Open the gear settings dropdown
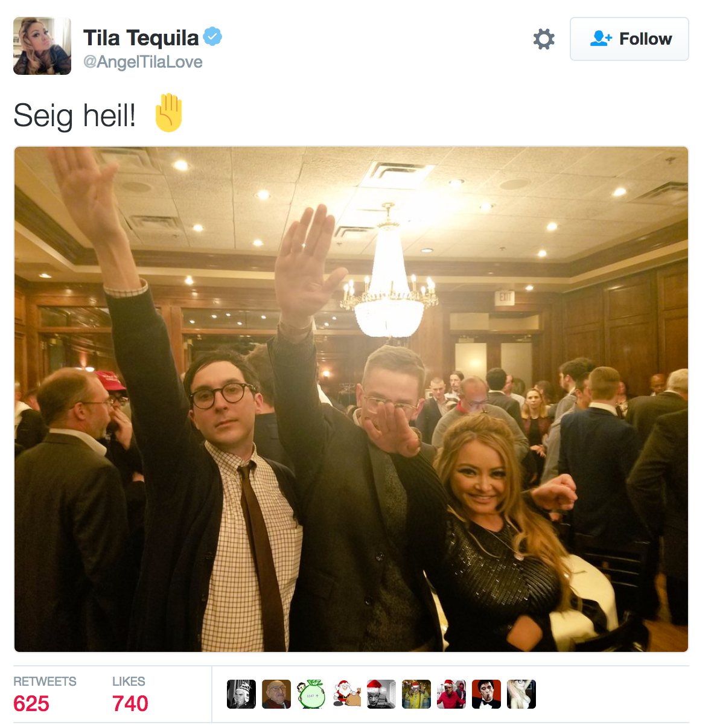 point(544,39)
